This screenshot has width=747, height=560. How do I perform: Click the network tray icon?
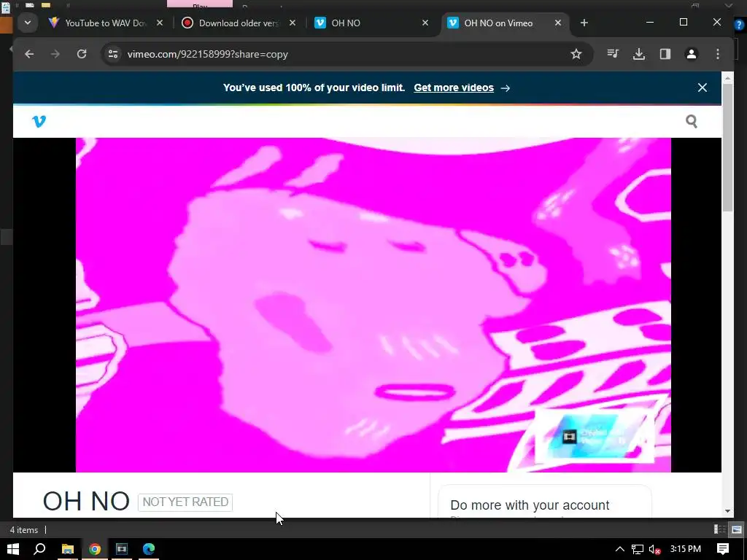coord(638,549)
